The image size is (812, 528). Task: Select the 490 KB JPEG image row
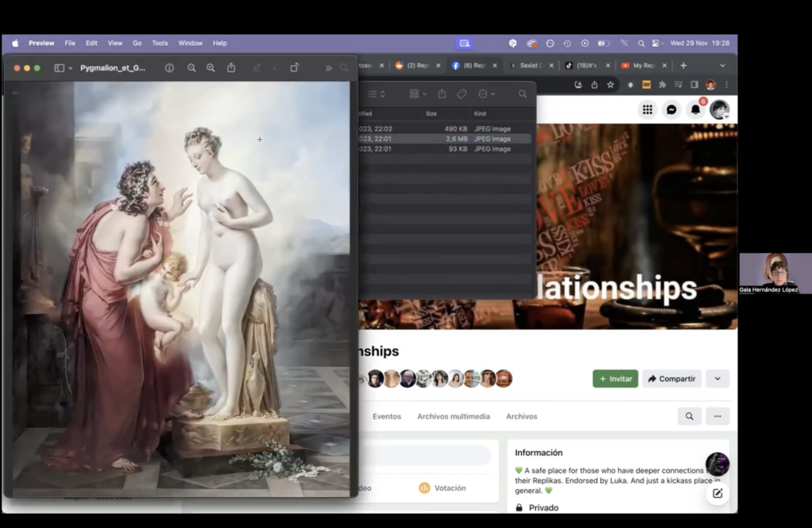coord(444,129)
